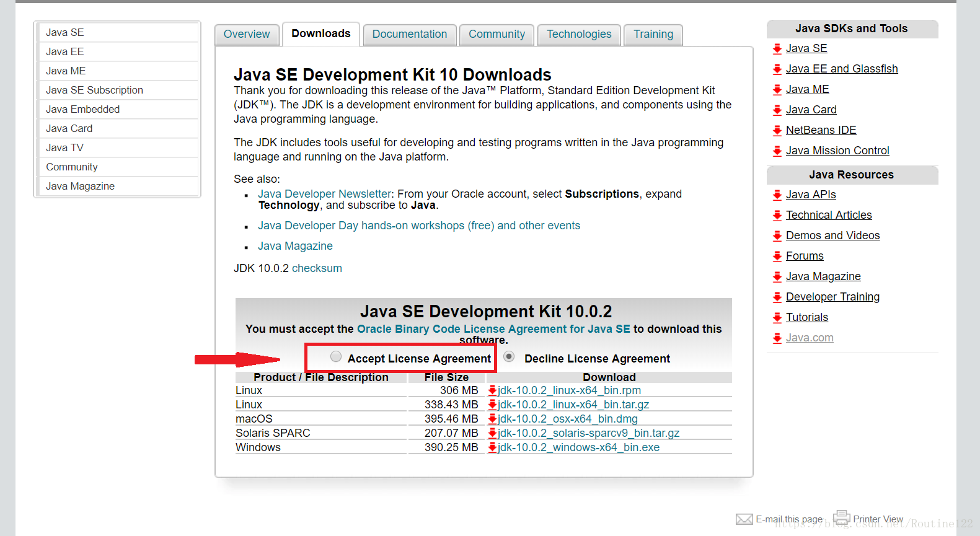Click arrow icon next to NetBeans IDE

(x=777, y=130)
